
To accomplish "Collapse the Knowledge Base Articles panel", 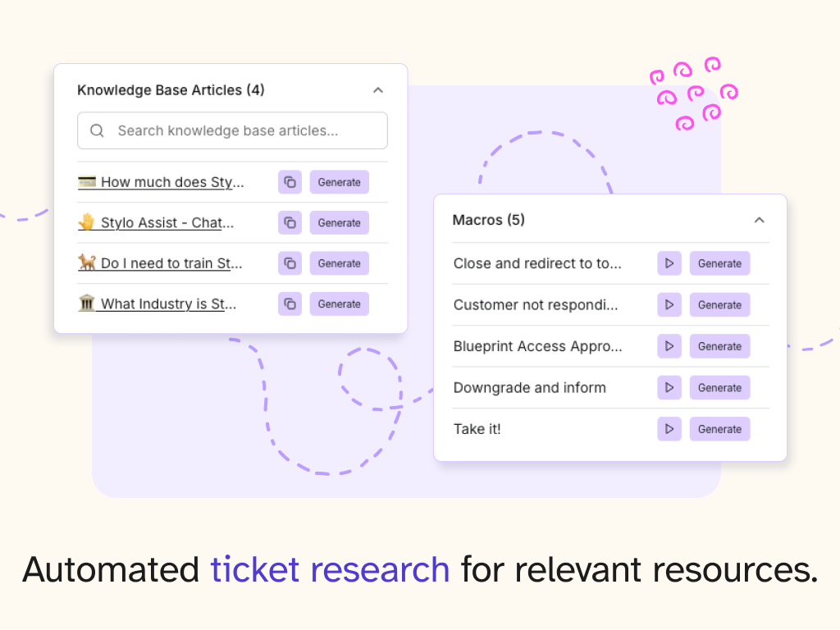I will (x=377, y=90).
